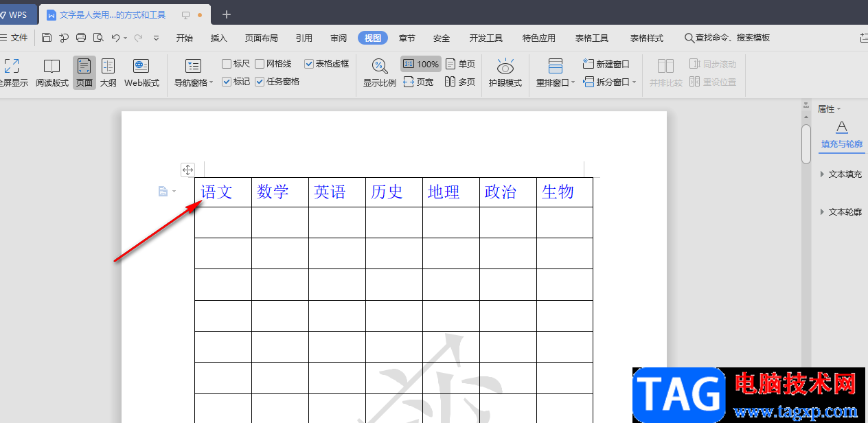Click the Save icon in quick access toolbar
This screenshot has height=423, width=868.
[x=47, y=38]
